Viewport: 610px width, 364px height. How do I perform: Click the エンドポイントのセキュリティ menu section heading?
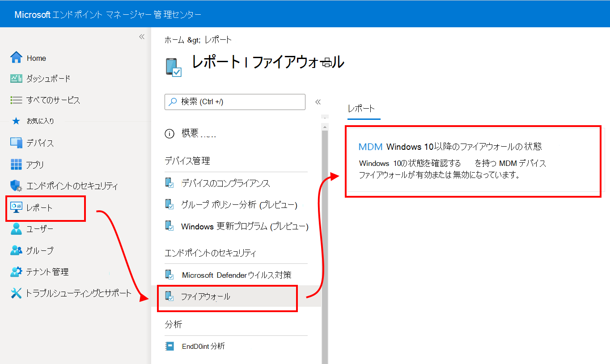point(210,253)
